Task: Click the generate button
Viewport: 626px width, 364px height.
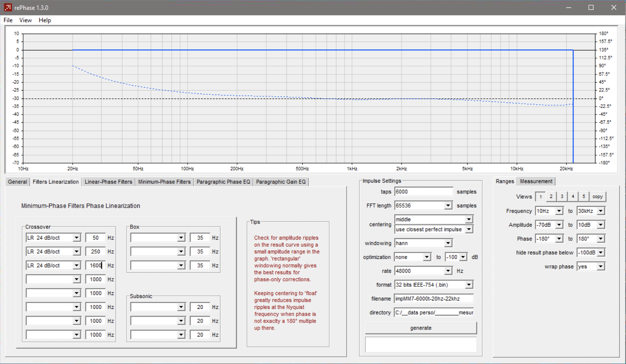Action: [421, 328]
